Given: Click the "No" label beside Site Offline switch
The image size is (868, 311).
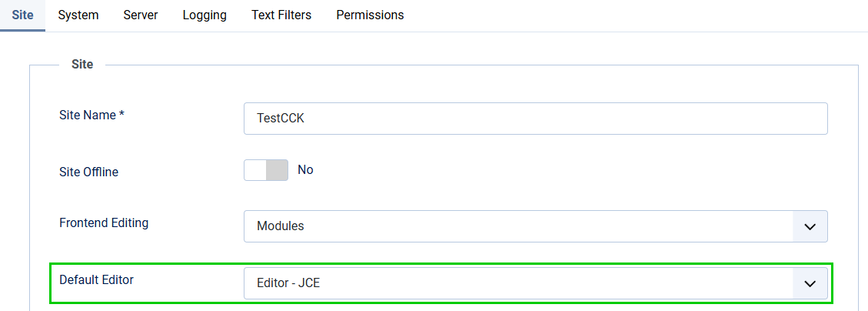Looking at the screenshot, I should click(305, 170).
